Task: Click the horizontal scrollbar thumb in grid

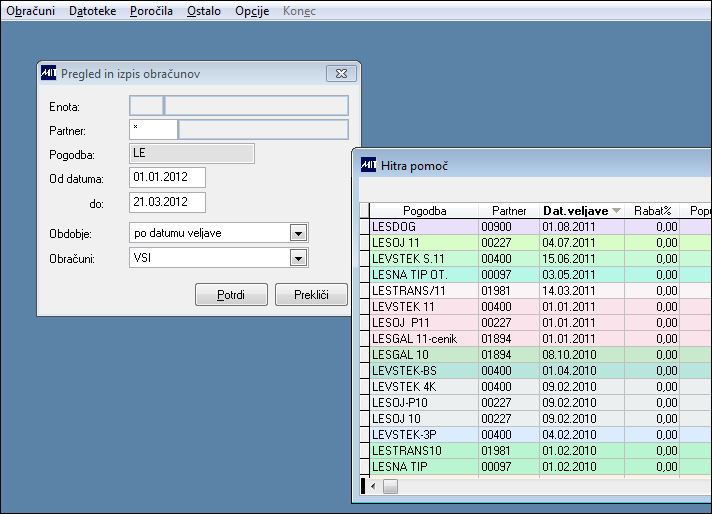Action: point(390,486)
